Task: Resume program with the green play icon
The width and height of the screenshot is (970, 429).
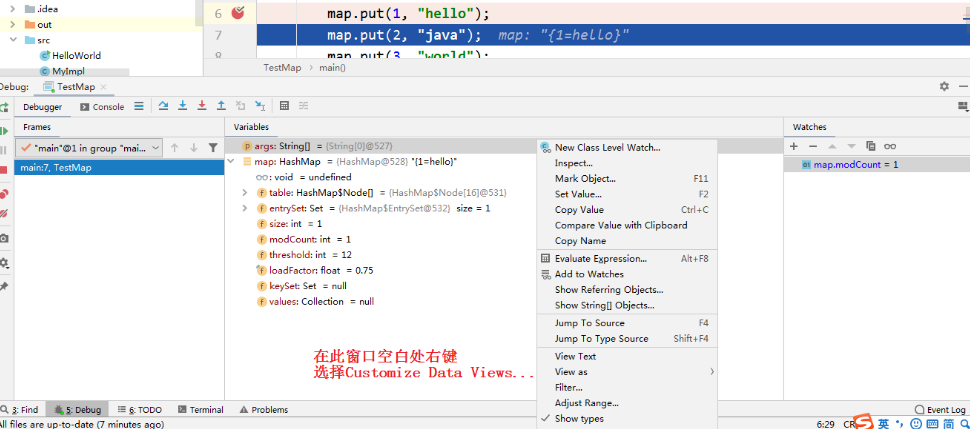Action: coord(4,131)
